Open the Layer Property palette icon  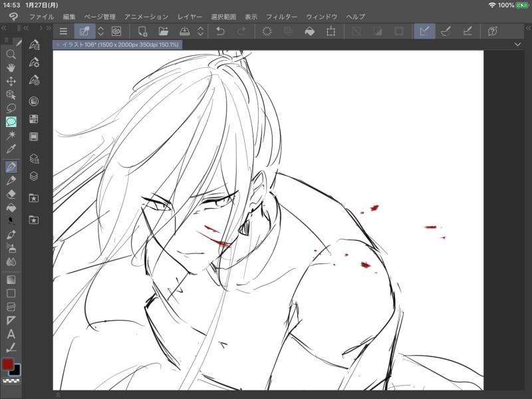34,158
